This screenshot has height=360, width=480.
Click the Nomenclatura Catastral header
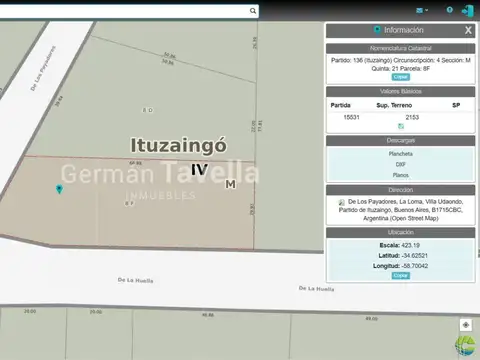pos(400,48)
